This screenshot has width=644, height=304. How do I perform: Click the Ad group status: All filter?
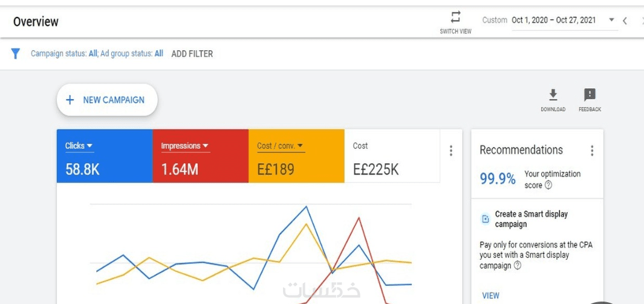pos(132,54)
